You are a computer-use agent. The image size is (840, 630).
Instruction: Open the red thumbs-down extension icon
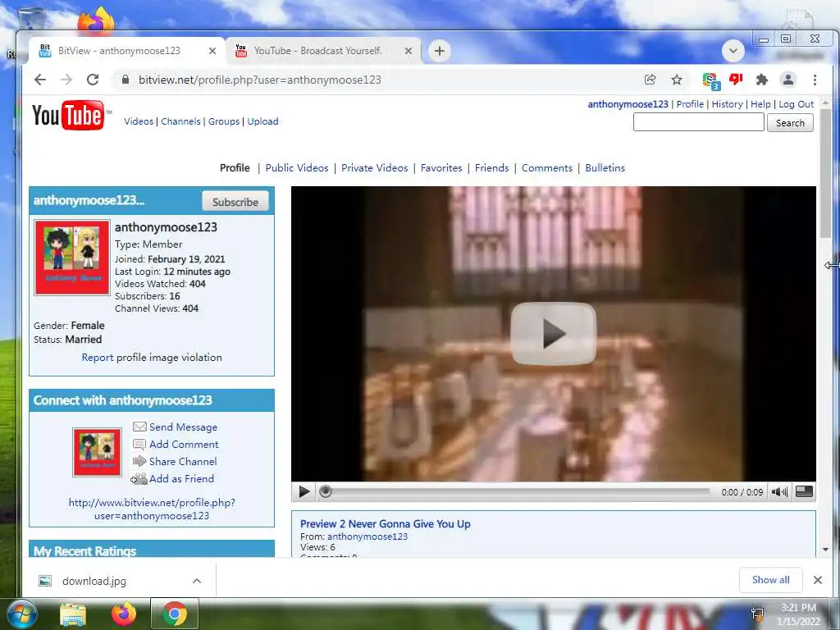[x=736, y=80]
